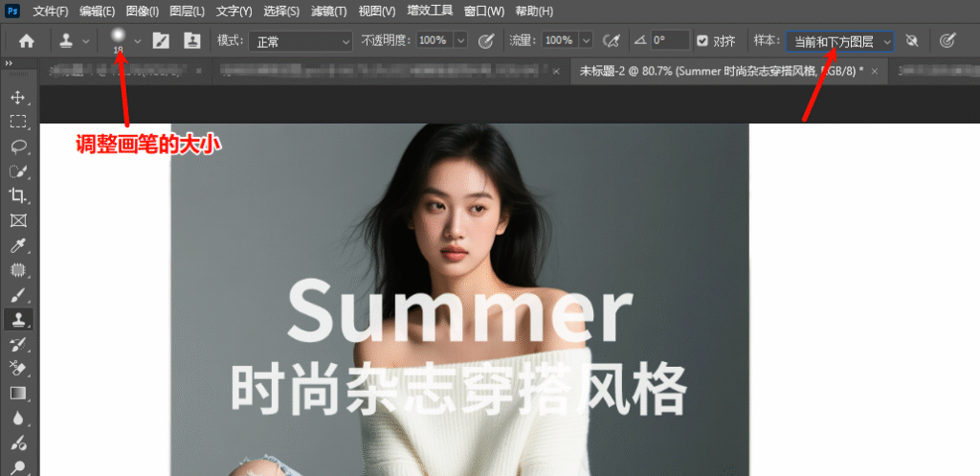Open the 编辑(E) menu
Viewport: 980px width, 476px height.
[x=97, y=11]
